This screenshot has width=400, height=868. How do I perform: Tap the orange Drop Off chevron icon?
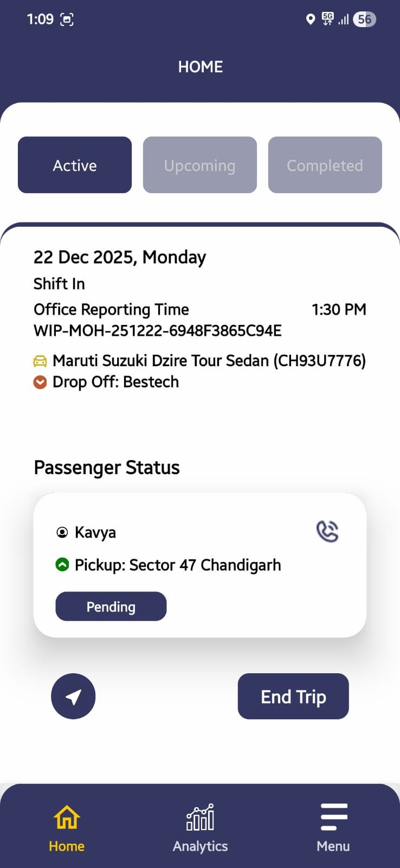click(40, 382)
